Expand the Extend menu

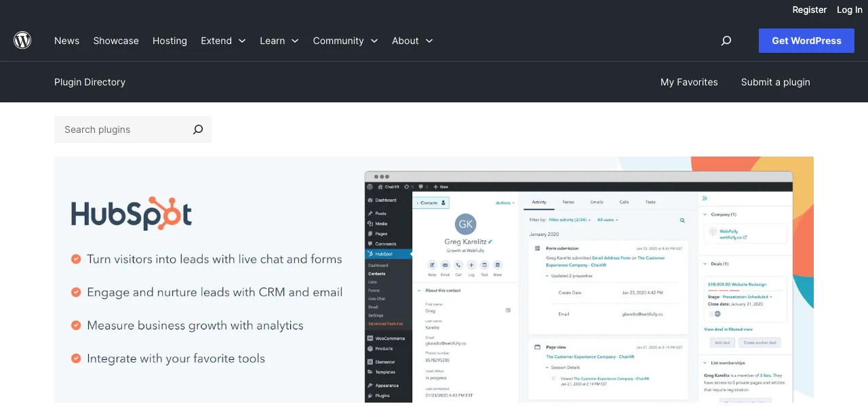click(223, 41)
